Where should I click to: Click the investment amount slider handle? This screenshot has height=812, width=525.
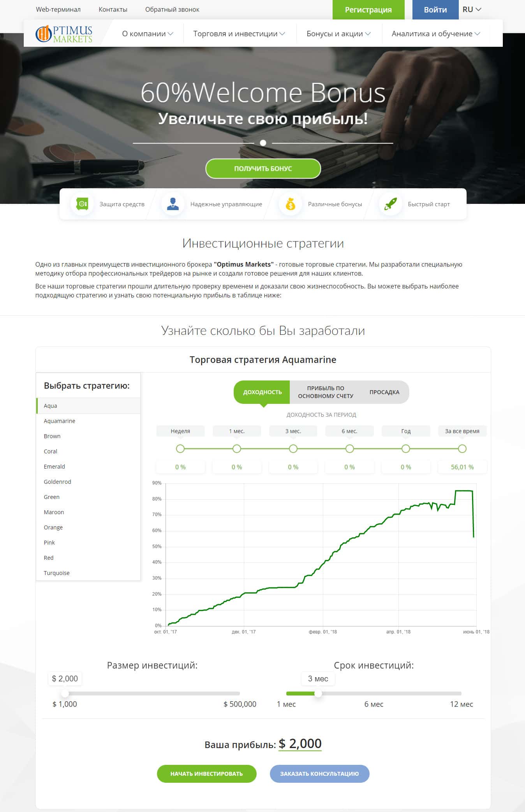tap(65, 693)
